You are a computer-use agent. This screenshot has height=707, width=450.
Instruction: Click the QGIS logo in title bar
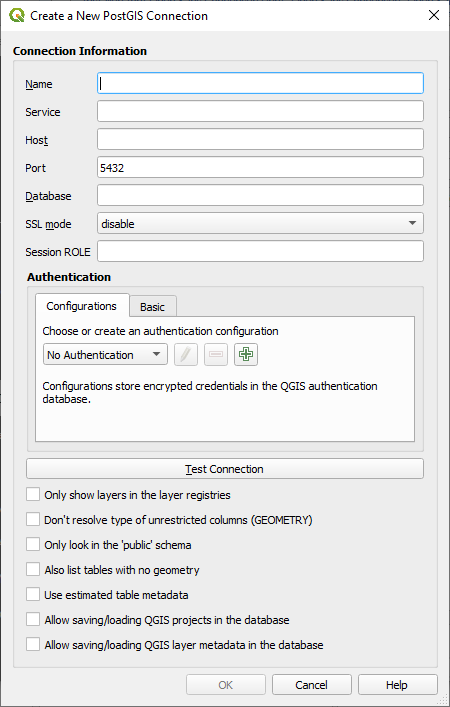pos(17,15)
